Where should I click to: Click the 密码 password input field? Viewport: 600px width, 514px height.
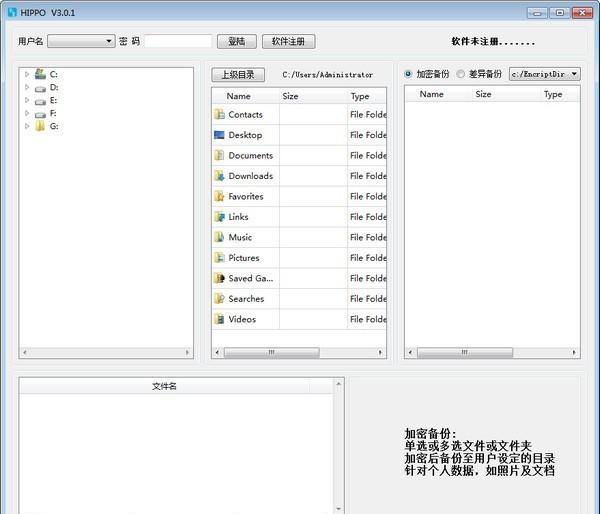click(178, 41)
